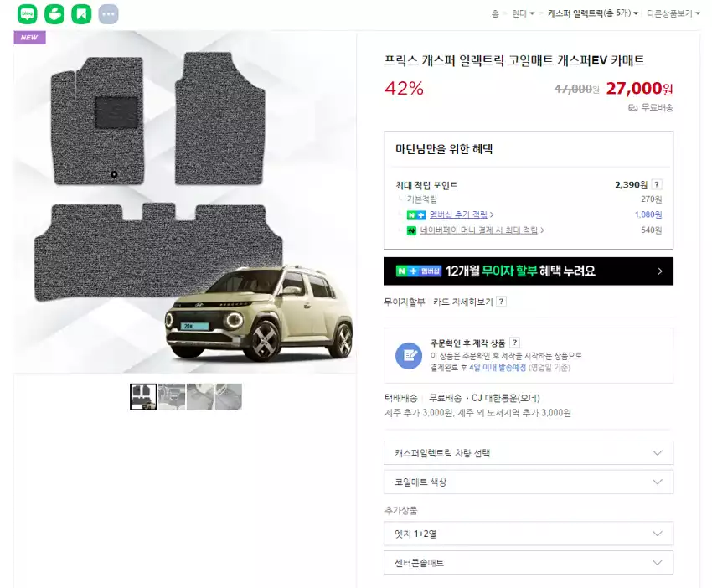Click the 12개월 무이자 할부 banner
The image size is (712, 588).
(528, 271)
